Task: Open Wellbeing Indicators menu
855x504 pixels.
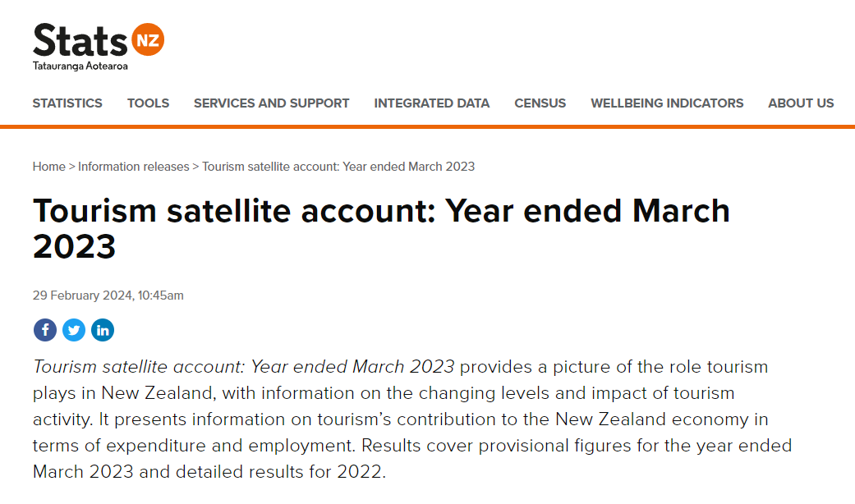Action: point(667,103)
